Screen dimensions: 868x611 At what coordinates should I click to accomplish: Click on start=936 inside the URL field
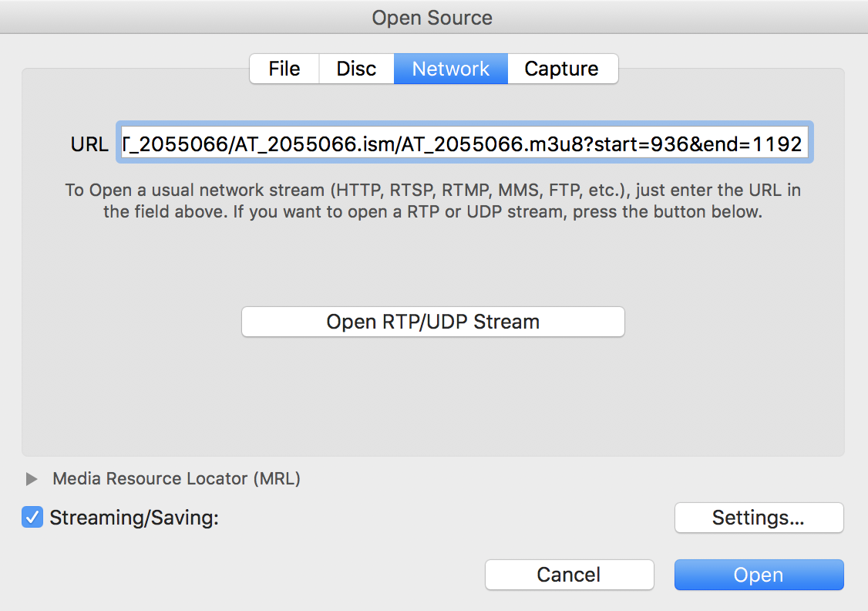coord(633,144)
